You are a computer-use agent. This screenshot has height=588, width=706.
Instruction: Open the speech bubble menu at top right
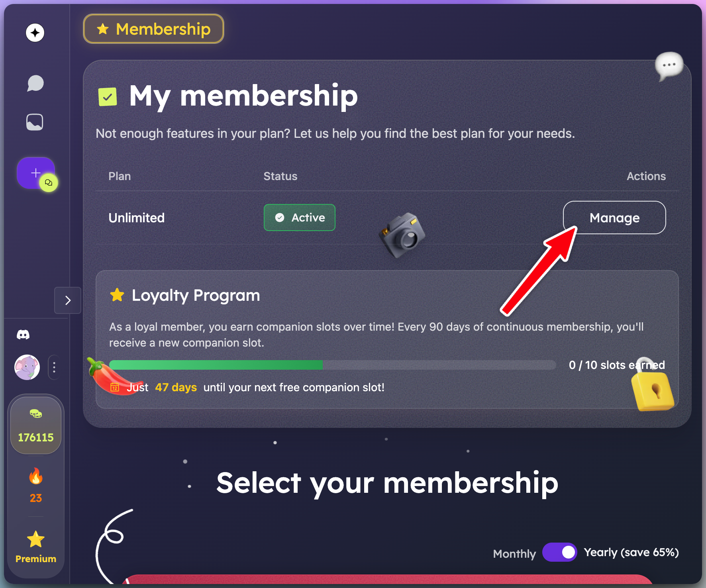click(x=669, y=66)
